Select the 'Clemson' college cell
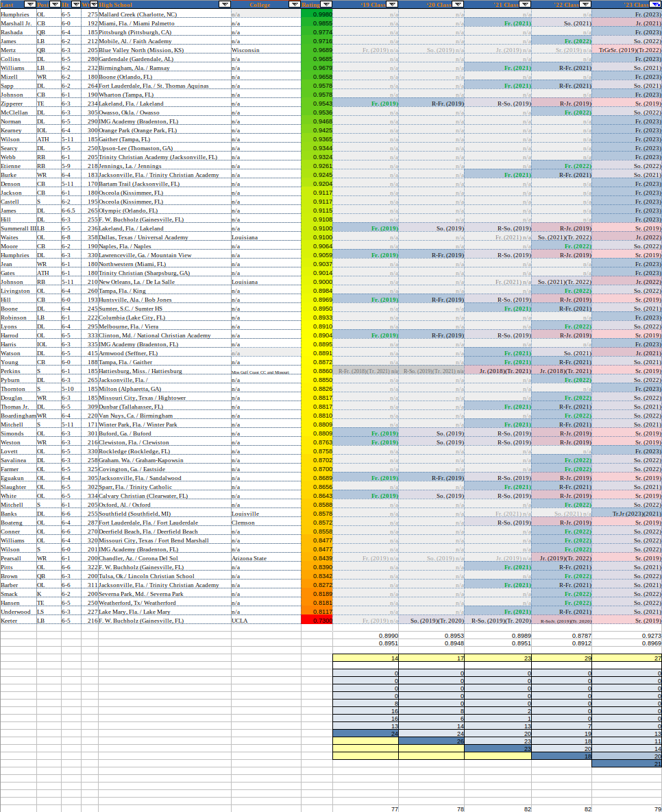The image size is (662, 812). 266,523
